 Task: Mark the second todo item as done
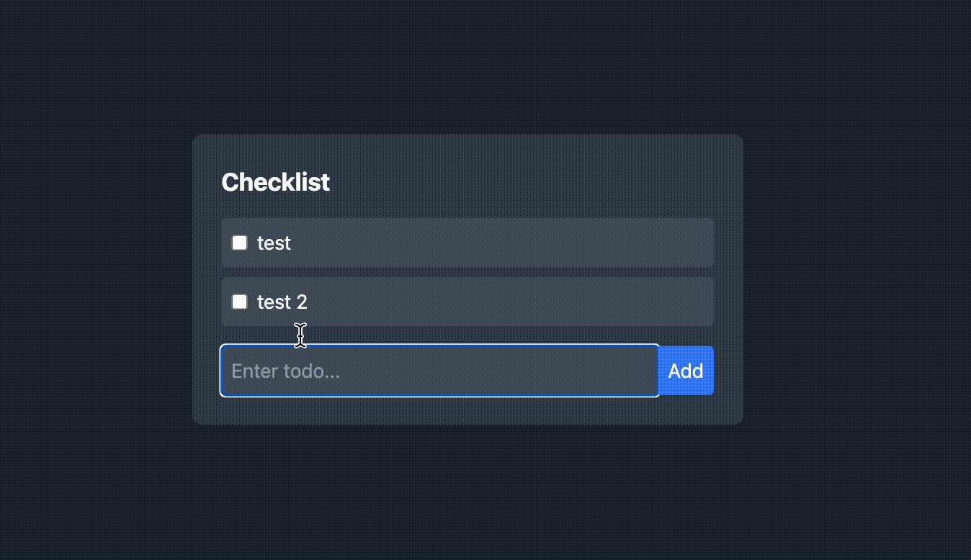[x=240, y=302]
